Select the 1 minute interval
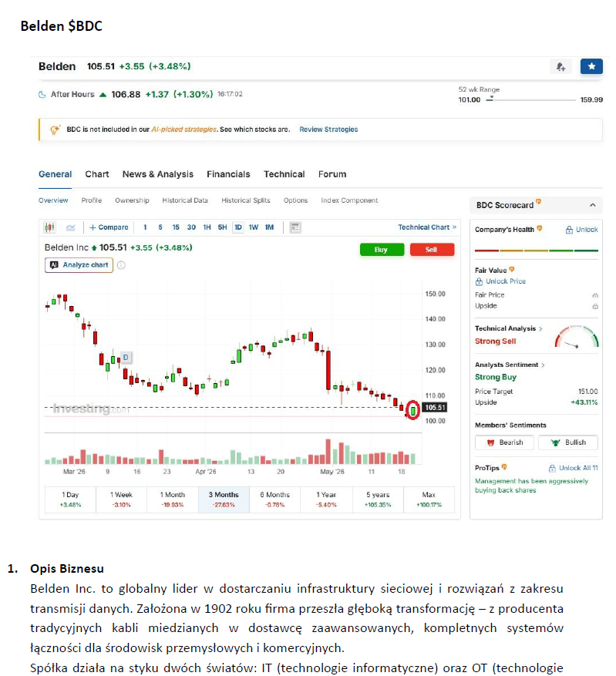This screenshot has width=616, height=676. pyautogui.click(x=145, y=227)
